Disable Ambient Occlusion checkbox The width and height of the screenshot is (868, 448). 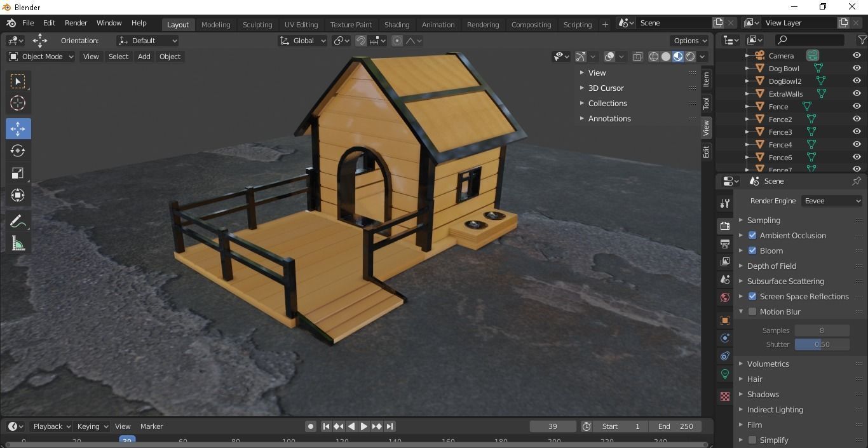point(752,235)
